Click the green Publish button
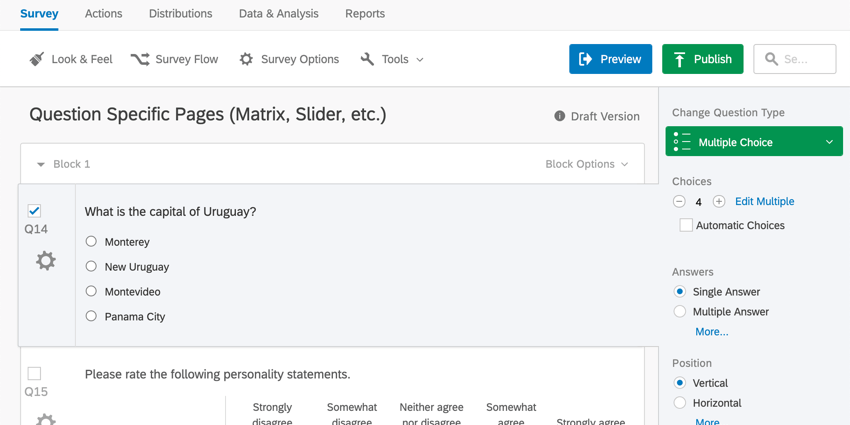The height and width of the screenshot is (425, 850). pyautogui.click(x=703, y=59)
